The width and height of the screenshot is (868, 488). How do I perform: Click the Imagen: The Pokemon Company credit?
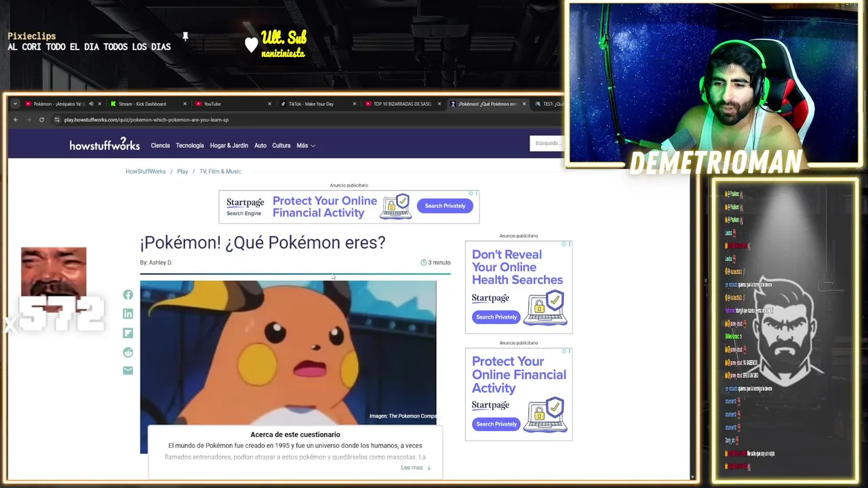tap(403, 416)
